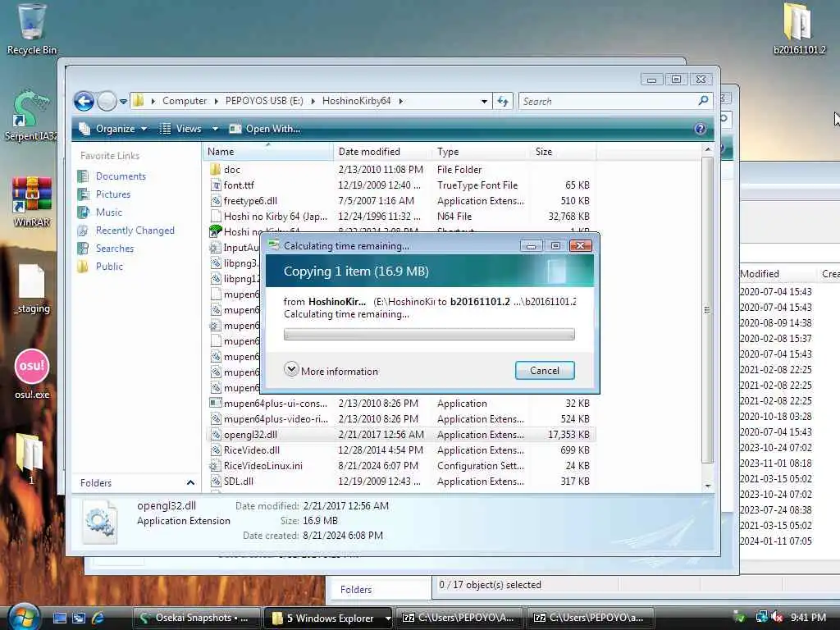Sort by Type column header
840x630 pixels.
point(481,152)
